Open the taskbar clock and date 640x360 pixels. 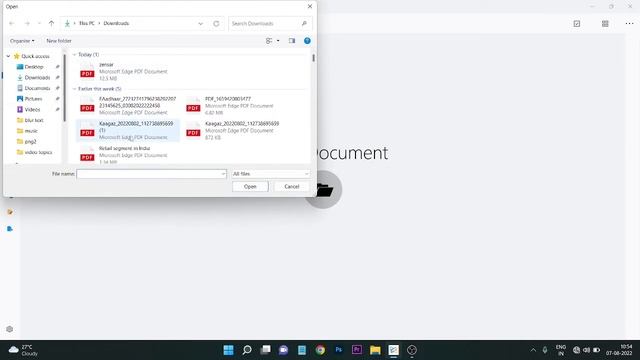[619, 350]
